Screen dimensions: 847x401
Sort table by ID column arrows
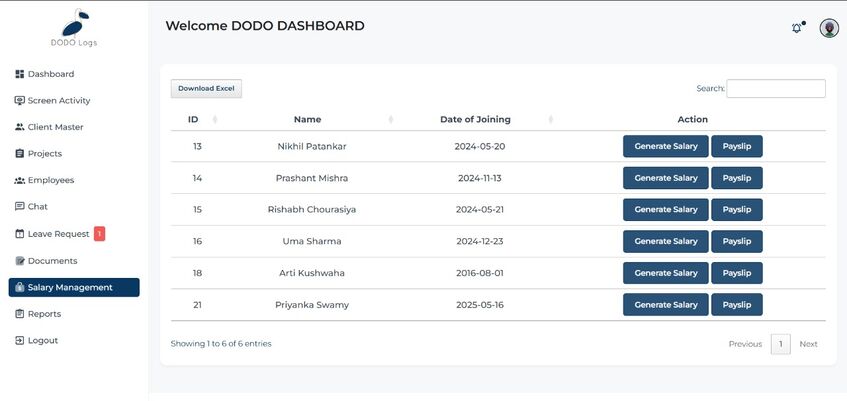(215, 120)
